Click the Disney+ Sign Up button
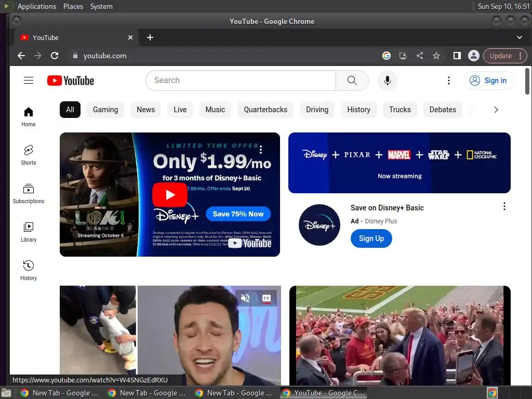 coord(371,238)
